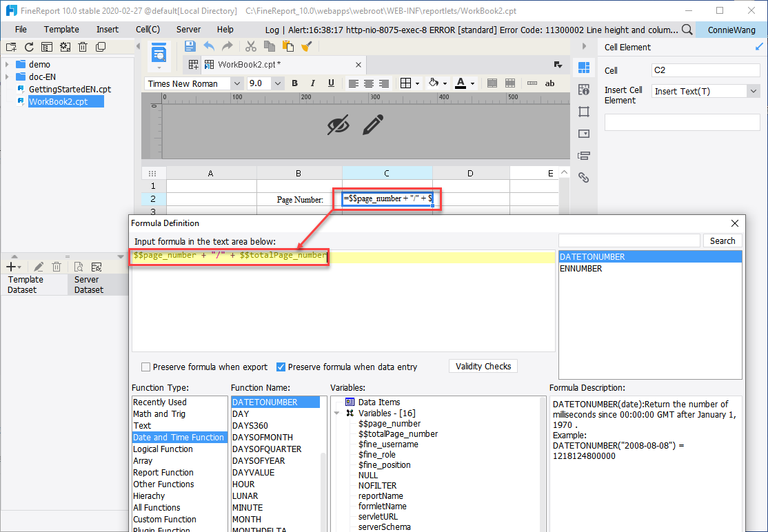Image resolution: width=768 pixels, height=532 pixels.
Task: Click the trash icon above the file tree
Action: coord(83,46)
